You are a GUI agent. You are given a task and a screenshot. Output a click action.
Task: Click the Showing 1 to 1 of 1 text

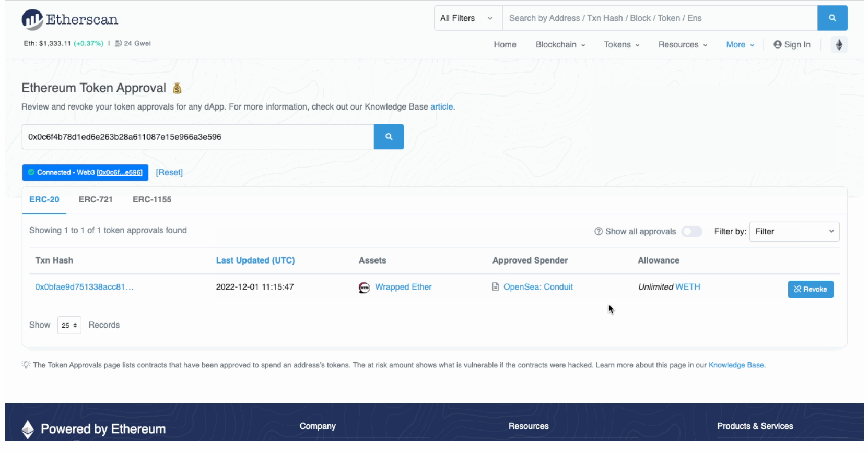click(108, 231)
